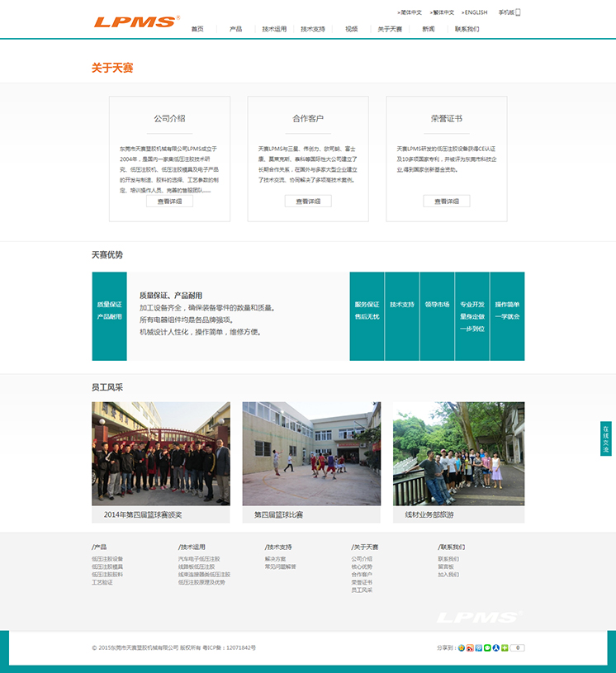Share to QQ Zone star icon
The width and height of the screenshot is (616, 673).
tap(461, 647)
